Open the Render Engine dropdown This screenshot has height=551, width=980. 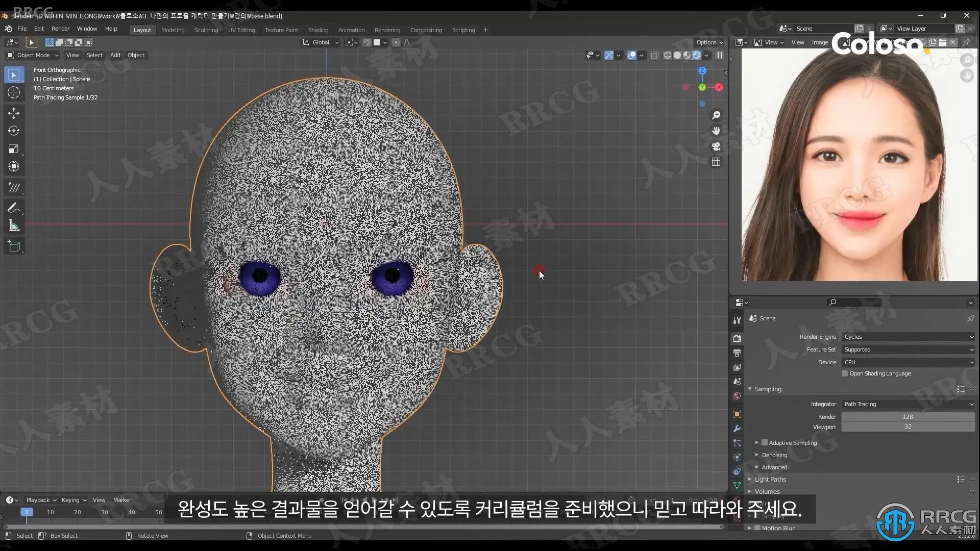[x=908, y=337]
